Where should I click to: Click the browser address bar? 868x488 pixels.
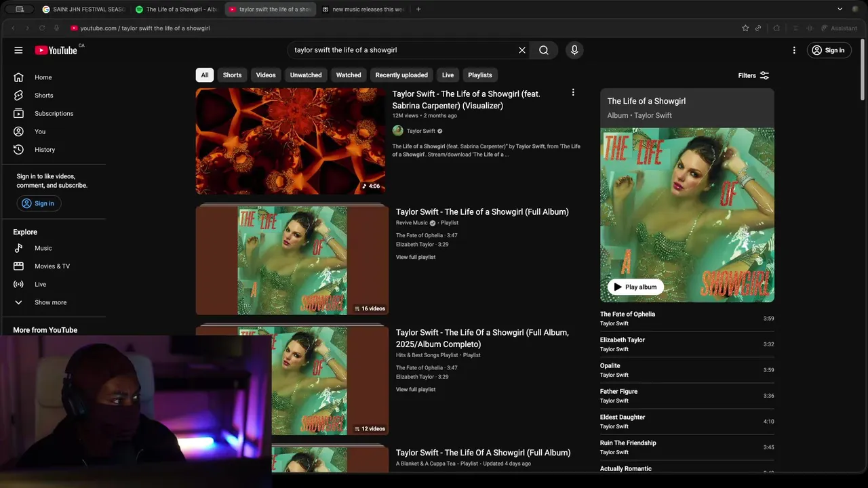[x=400, y=28]
